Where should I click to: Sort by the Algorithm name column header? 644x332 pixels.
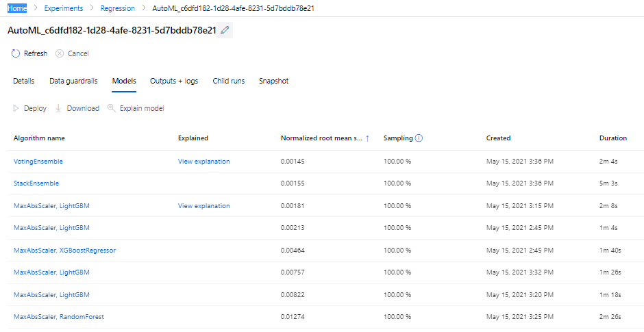click(39, 138)
